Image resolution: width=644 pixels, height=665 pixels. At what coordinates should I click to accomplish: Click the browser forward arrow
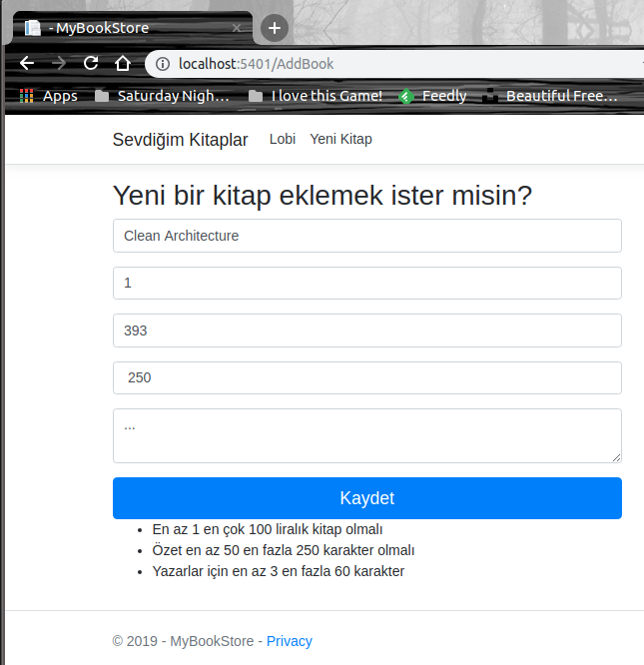click(59, 64)
